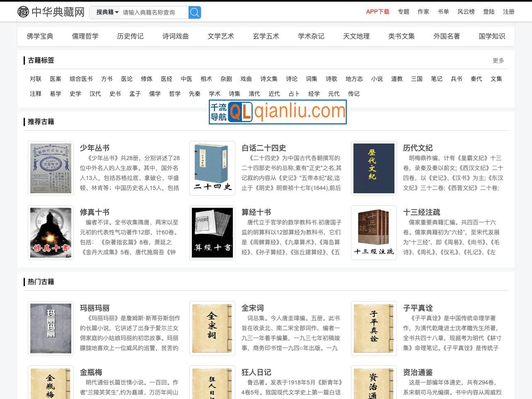Click the blue magnifier search icon
Screen dimensions: 532x399
click(x=194, y=12)
